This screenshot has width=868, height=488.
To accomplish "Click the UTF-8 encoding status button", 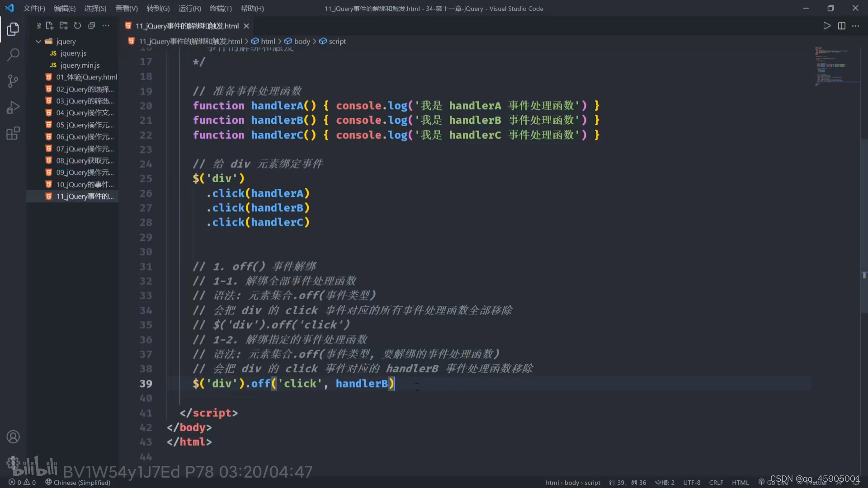I will tap(691, 483).
